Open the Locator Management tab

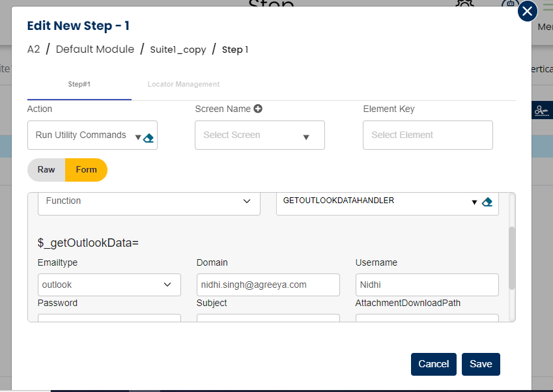coord(183,85)
